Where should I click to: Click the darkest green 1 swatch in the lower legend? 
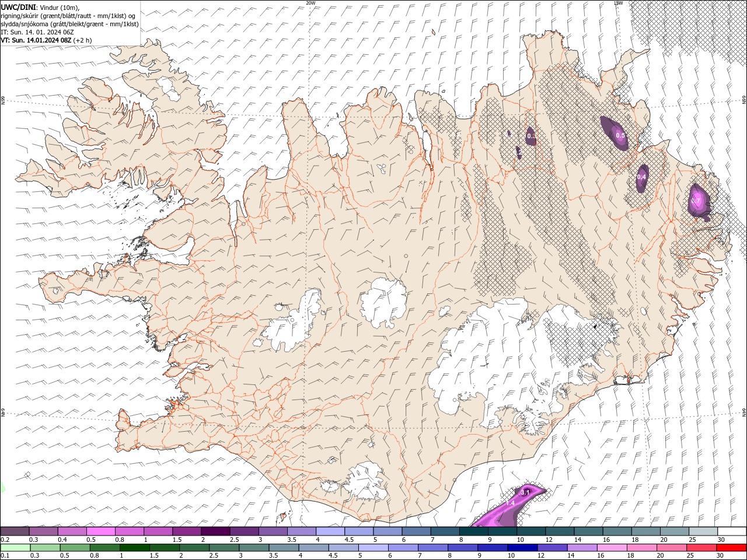[134, 548]
